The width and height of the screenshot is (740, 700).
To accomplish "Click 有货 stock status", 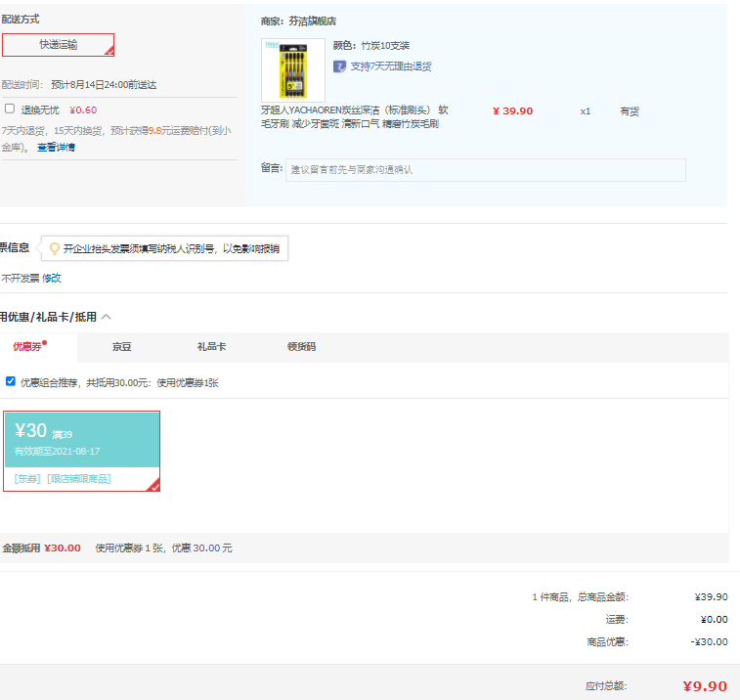I will [630, 111].
